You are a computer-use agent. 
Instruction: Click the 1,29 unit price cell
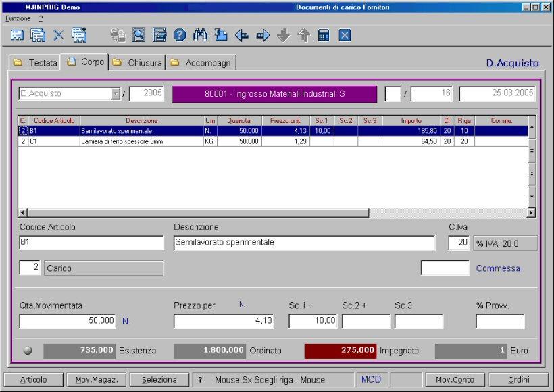pyautogui.click(x=286, y=141)
